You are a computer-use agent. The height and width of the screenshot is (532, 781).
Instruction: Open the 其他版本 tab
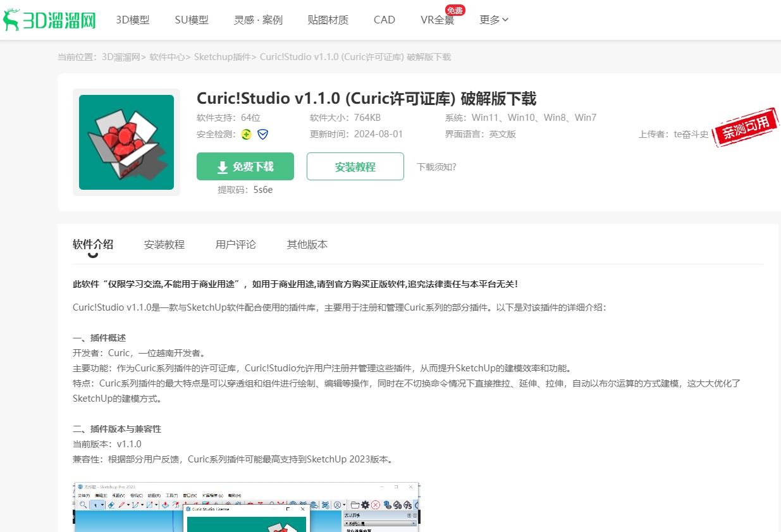click(307, 244)
